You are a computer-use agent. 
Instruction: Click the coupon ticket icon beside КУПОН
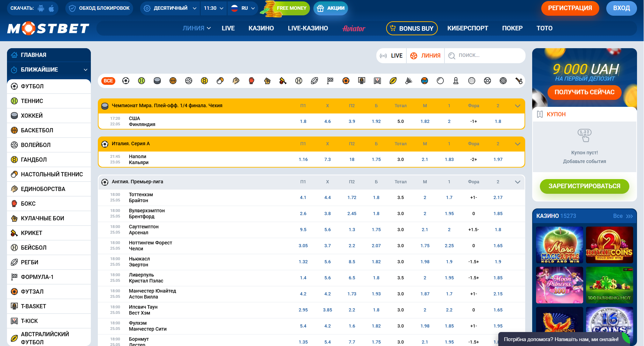[x=540, y=114]
